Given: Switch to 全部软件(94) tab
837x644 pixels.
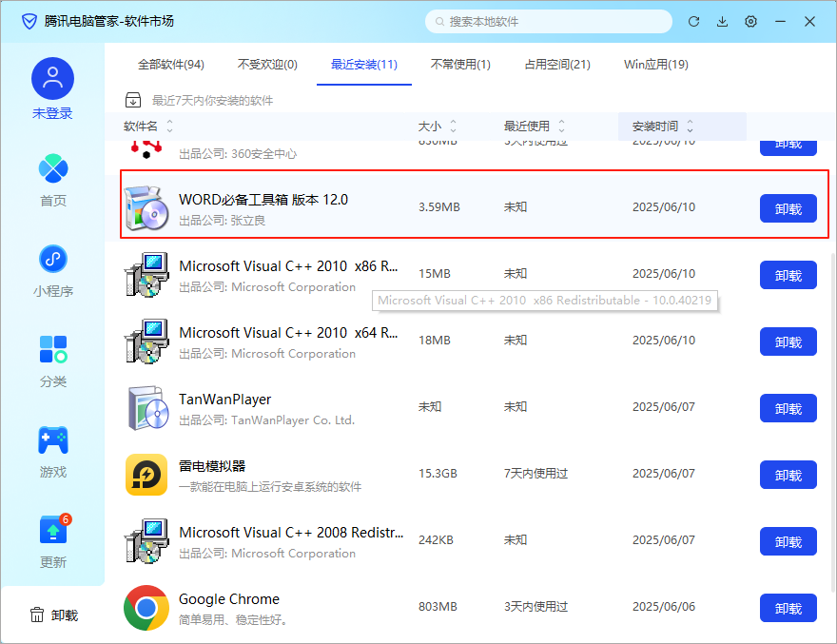Looking at the screenshot, I should coord(171,64).
